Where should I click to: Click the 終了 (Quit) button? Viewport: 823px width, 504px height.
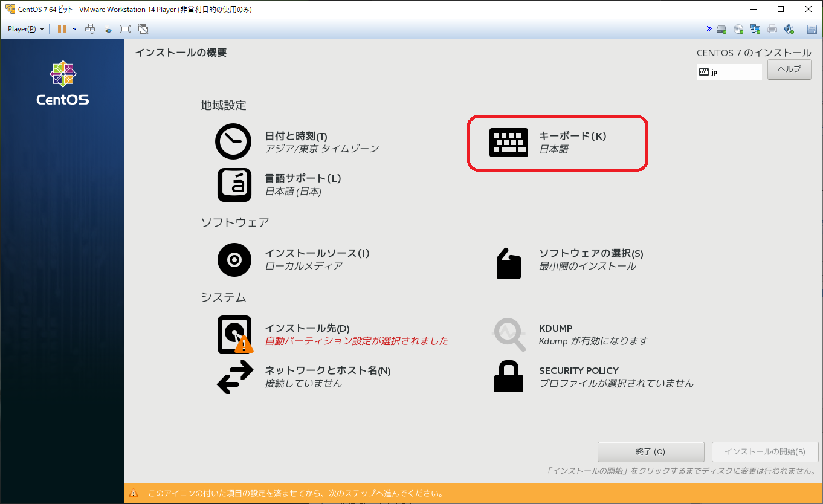point(651,451)
